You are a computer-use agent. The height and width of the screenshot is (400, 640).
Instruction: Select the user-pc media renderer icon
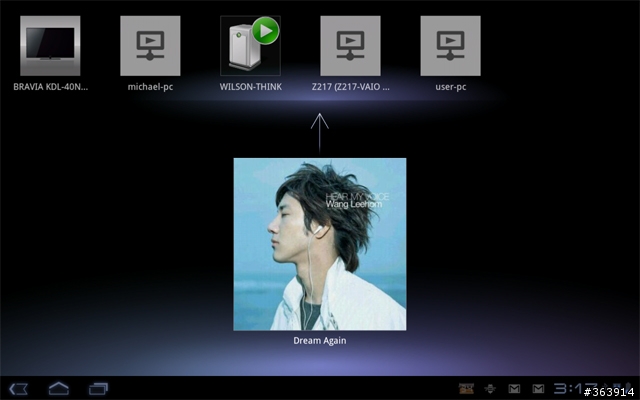450,46
